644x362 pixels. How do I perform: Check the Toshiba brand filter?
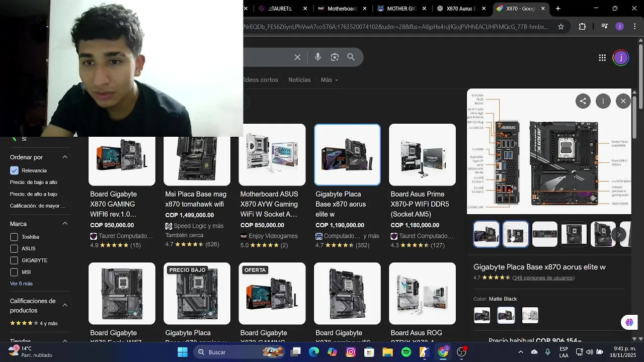point(14,237)
